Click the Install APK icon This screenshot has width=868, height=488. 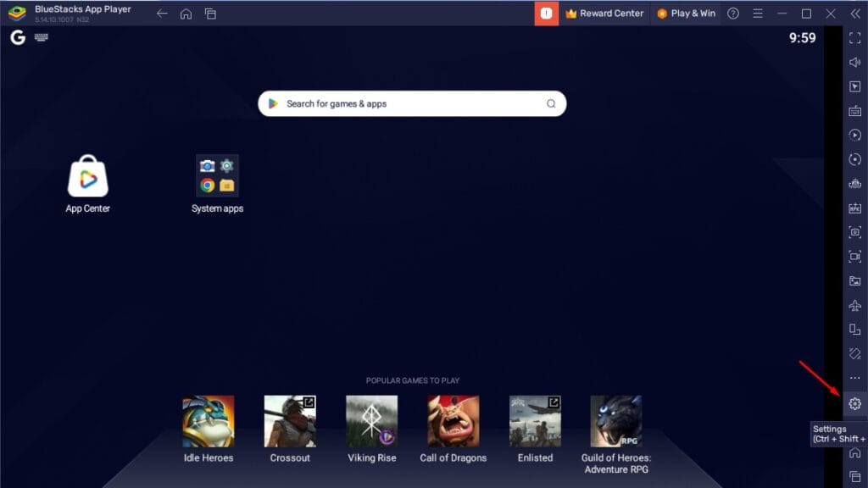pos(854,208)
